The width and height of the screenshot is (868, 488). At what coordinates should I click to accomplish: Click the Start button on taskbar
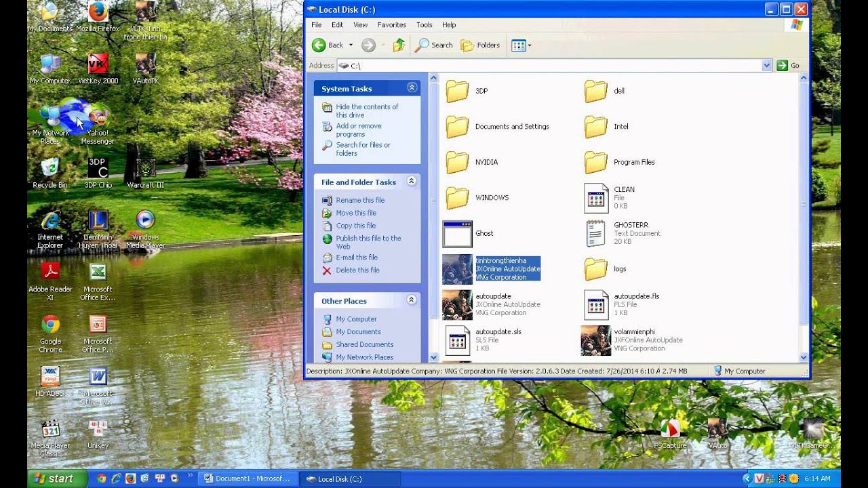[57, 479]
